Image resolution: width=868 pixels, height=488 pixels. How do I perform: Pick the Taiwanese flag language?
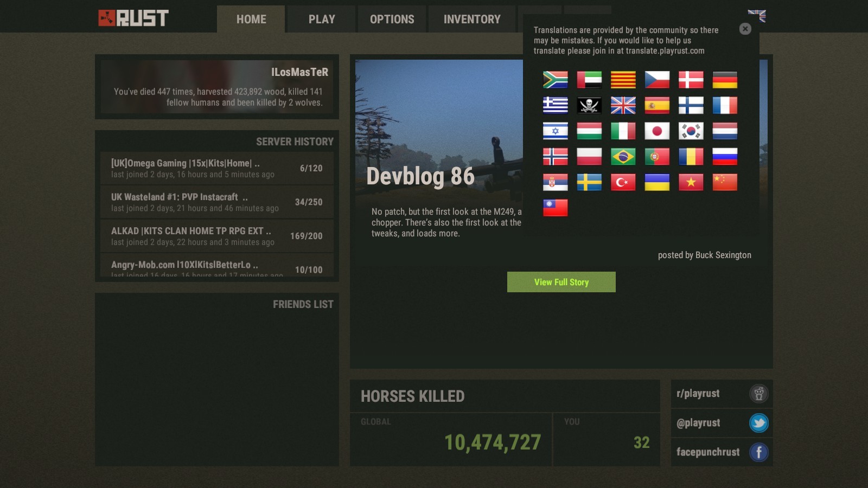click(556, 207)
